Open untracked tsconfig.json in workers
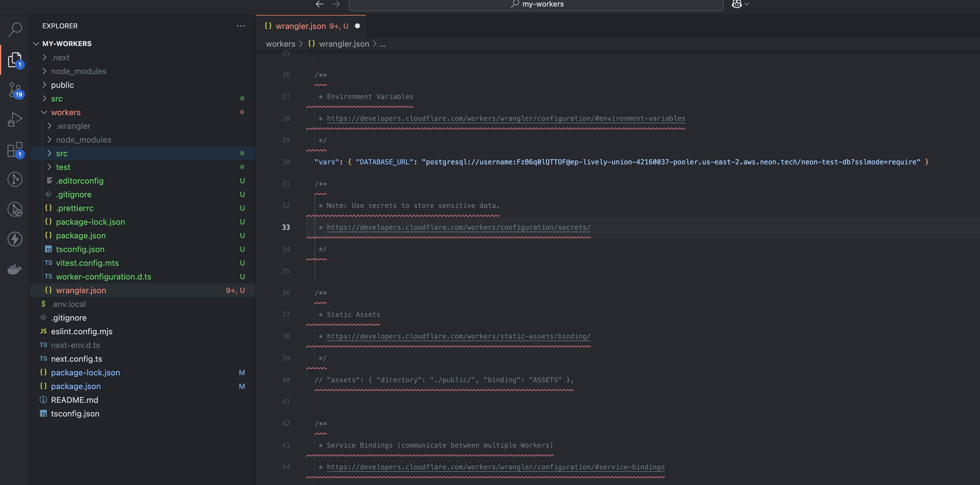This screenshot has width=980, height=485. click(x=143, y=249)
